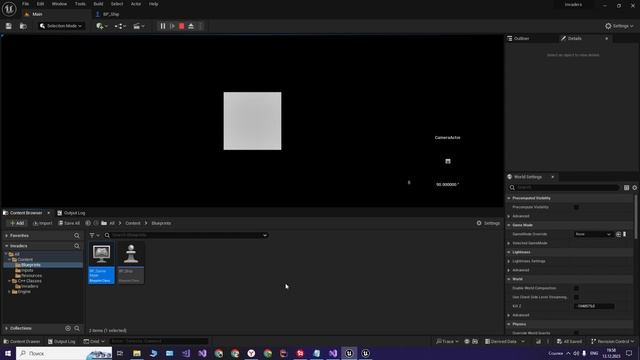Open the Revision Control dropdown
640x360 pixels.
point(613,341)
